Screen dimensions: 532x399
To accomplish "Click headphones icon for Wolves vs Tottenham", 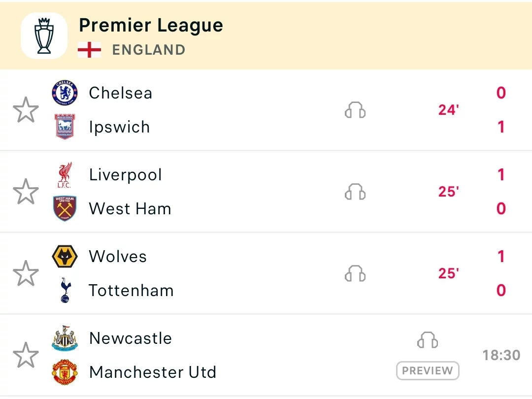I will (355, 273).
